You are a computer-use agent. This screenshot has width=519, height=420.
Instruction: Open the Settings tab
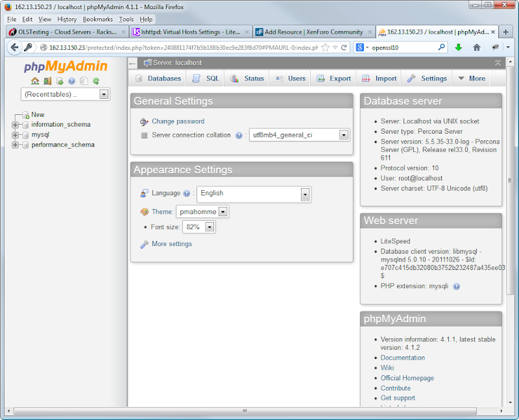(426, 79)
